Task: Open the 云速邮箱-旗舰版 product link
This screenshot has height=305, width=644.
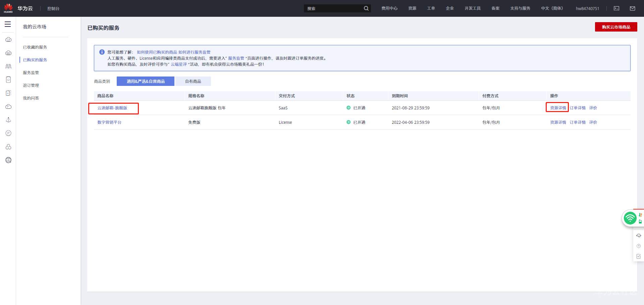Action: (x=112, y=108)
